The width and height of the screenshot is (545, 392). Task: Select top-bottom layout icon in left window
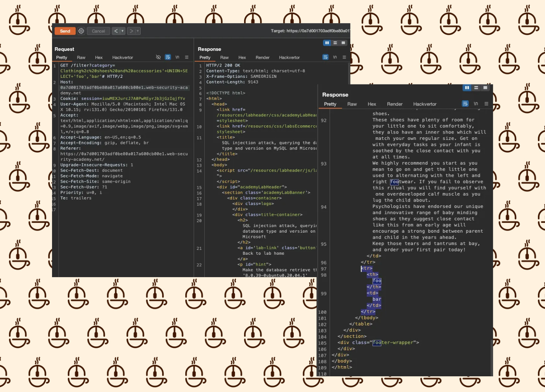point(335,43)
